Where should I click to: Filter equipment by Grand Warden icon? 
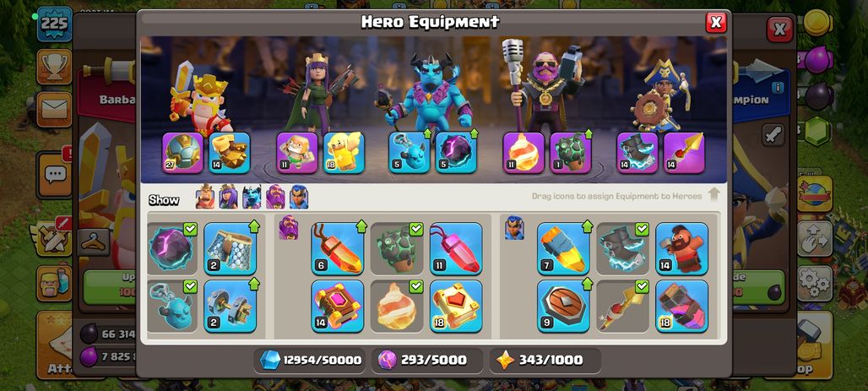275,197
